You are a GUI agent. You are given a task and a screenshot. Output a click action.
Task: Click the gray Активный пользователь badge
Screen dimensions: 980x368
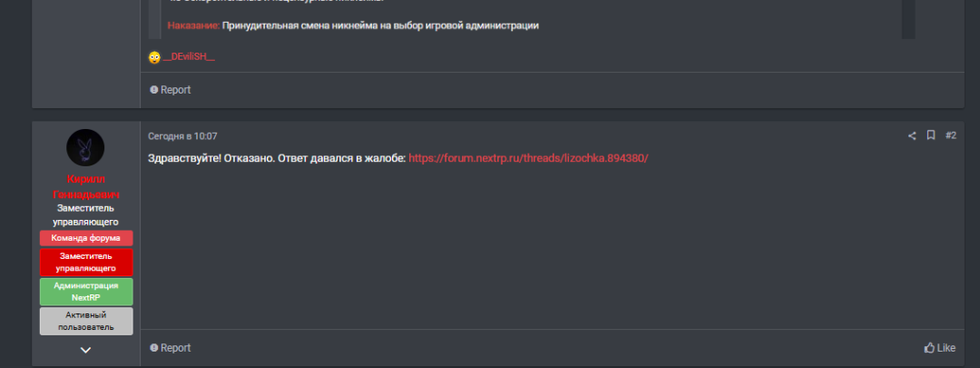tap(86, 320)
